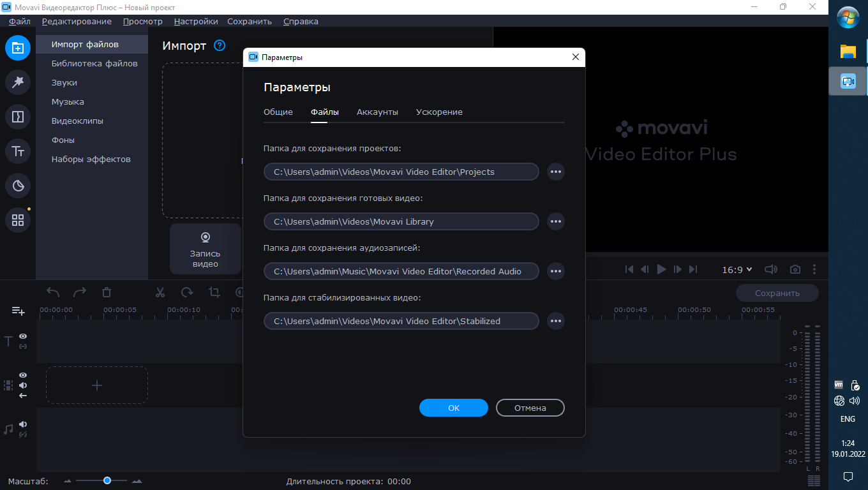Adjust the timeline Масштаб slider
The image size is (868, 490).
click(x=107, y=480)
